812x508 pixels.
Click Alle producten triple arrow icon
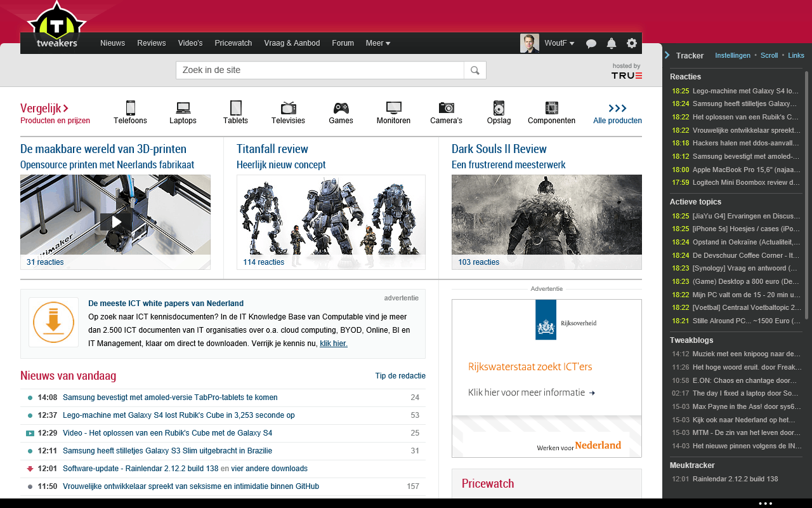click(x=617, y=108)
